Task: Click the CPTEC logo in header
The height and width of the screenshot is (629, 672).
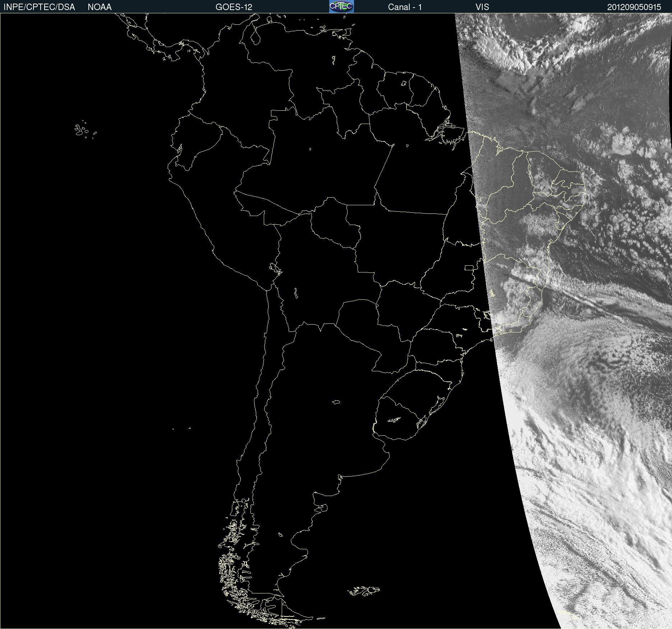Action: point(341,6)
